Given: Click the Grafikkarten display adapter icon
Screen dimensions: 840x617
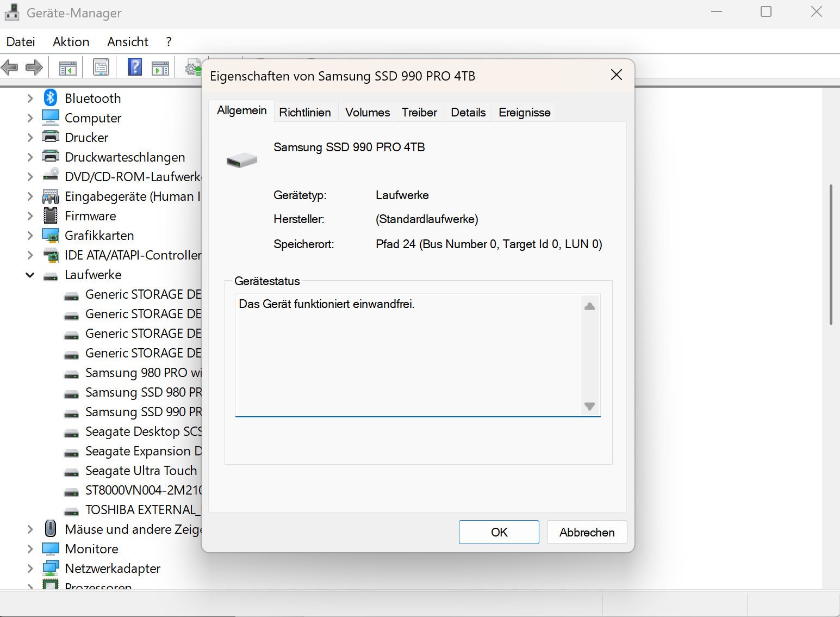Looking at the screenshot, I should point(51,236).
